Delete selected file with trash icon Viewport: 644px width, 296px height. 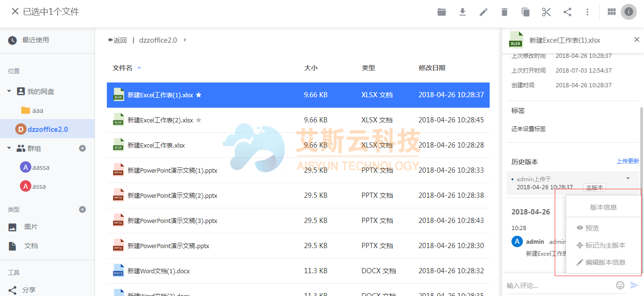[x=504, y=12]
